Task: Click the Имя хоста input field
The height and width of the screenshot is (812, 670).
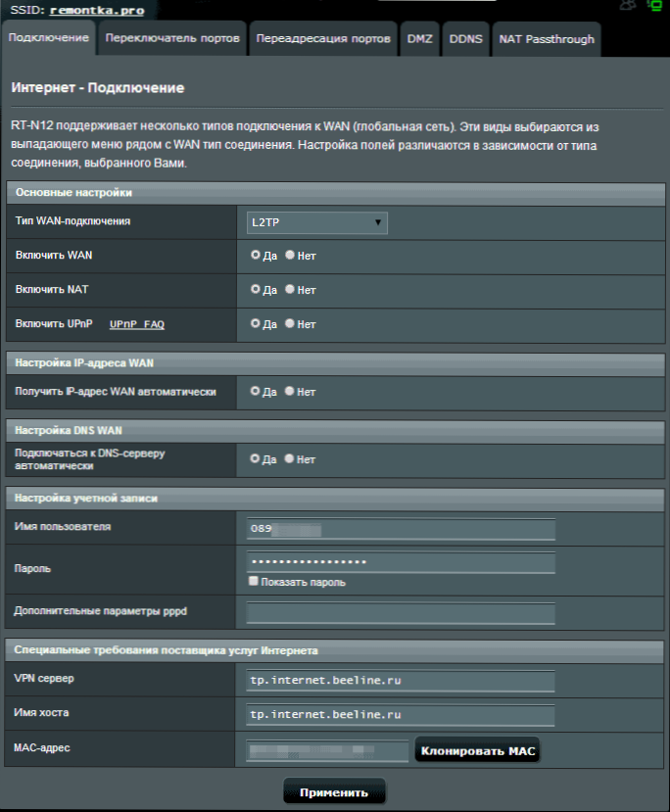Action: [x=401, y=715]
